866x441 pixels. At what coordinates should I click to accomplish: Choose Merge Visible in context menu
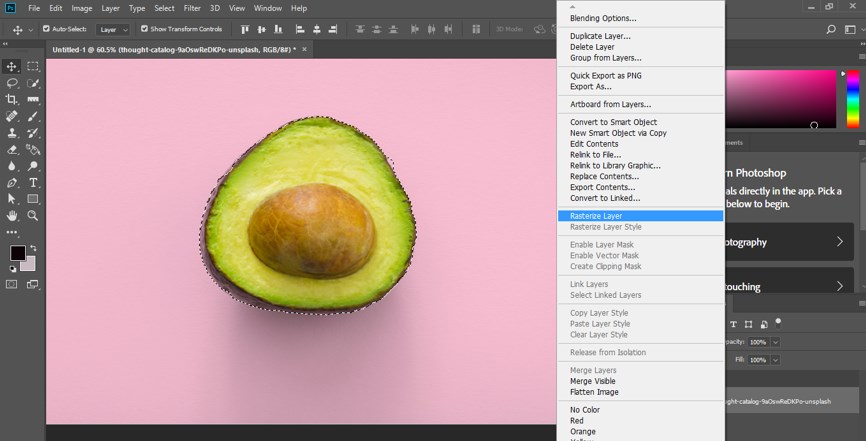[592, 381]
